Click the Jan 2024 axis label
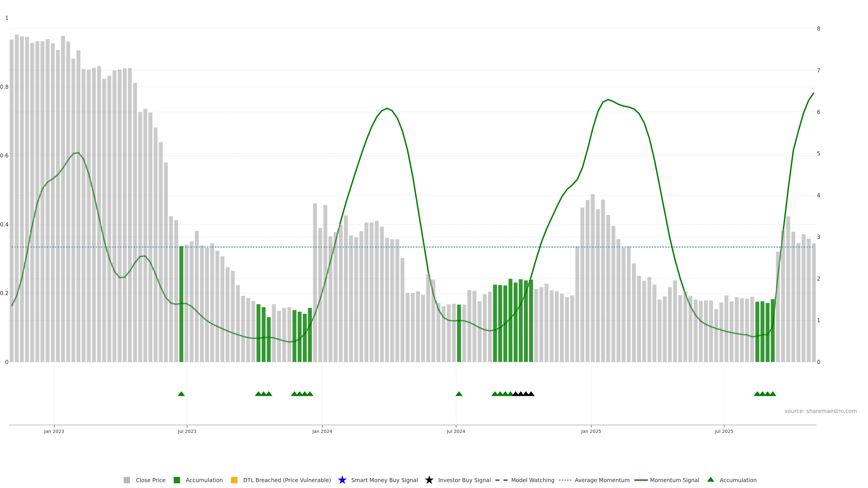The image size is (868, 488). [x=322, y=432]
